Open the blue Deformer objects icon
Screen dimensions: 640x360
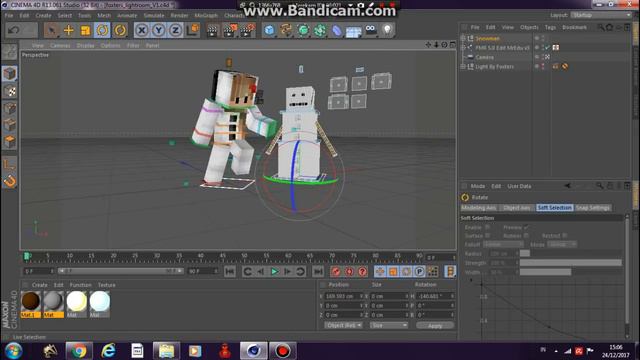337,30
